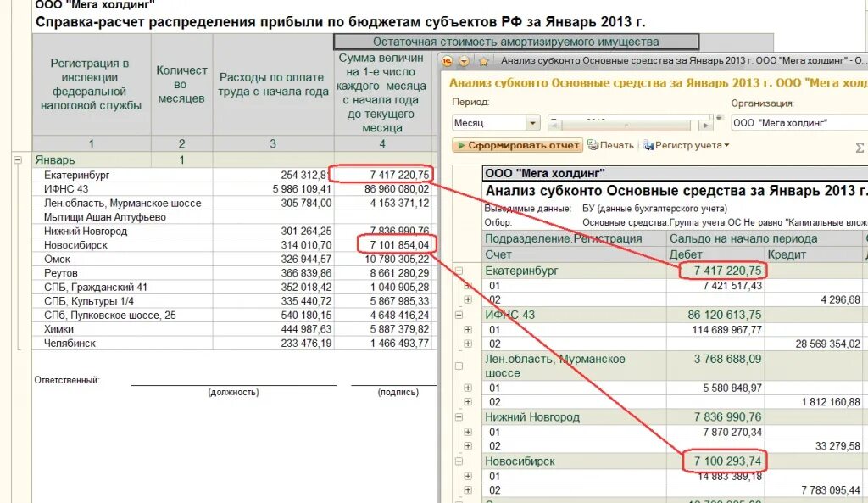This screenshot has height=503, width=868.
Task: Expand account 02 under Лен.область, Мурманское шоссе
Action: pos(468,401)
